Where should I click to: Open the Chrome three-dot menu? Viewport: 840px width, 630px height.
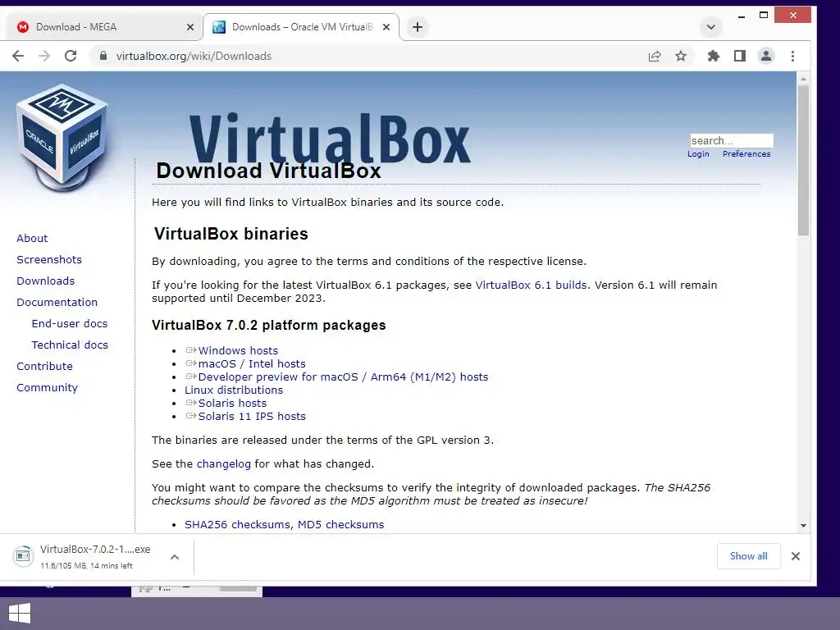coord(793,56)
